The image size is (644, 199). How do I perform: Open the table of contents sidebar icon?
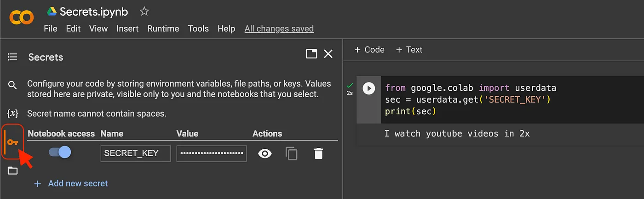(12, 57)
